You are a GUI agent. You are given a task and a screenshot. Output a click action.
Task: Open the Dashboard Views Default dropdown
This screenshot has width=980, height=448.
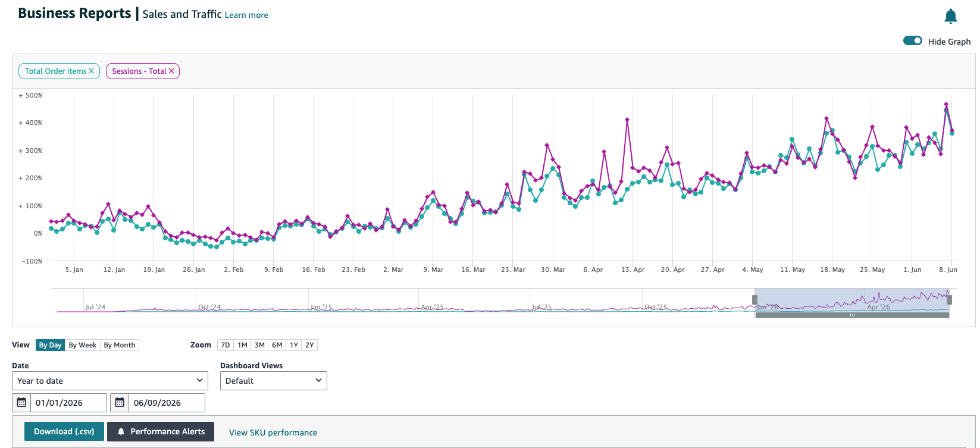coord(274,381)
